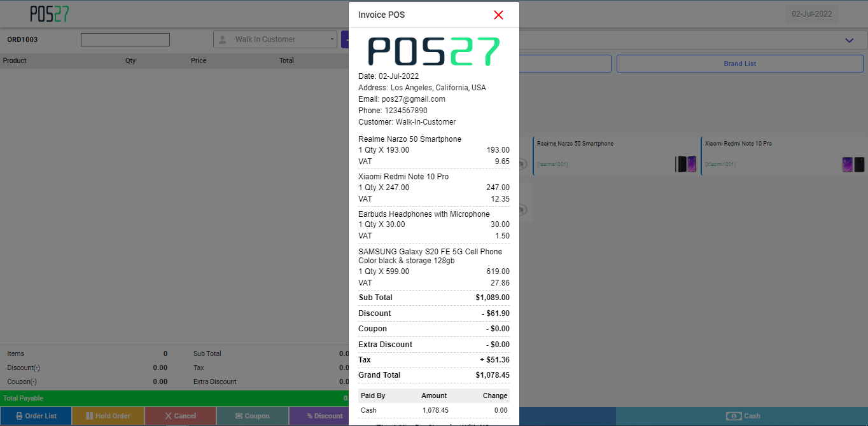Click the invoice Sub Total $1,089.00 value
The height and width of the screenshot is (426, 868).
(x=493, y=298)
